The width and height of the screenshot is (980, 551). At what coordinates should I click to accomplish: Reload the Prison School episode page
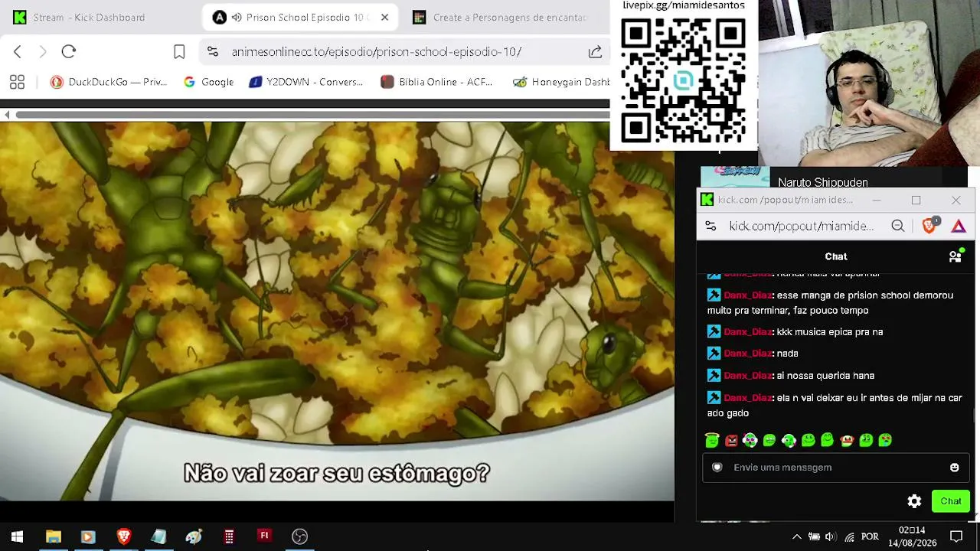pyautogui.click(x=69, y=51)
